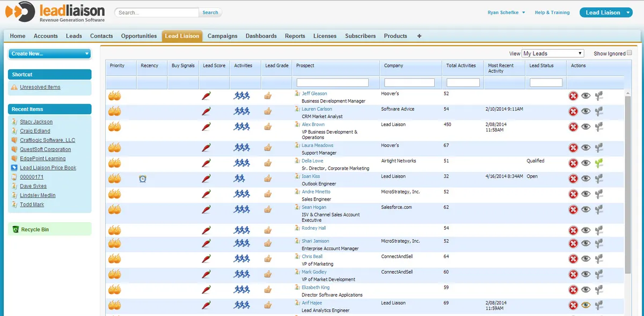Open the Ryan Schefke user menu

(506, 12)
